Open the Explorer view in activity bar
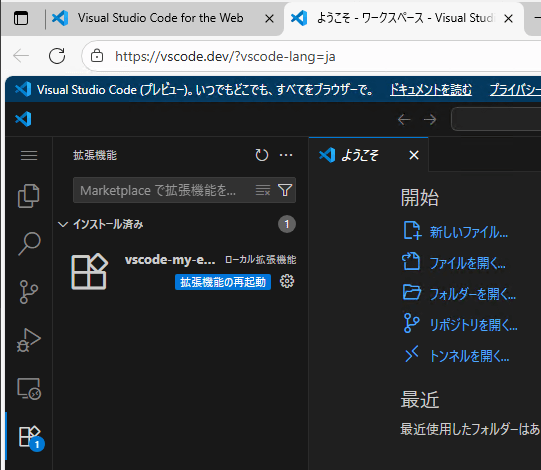The width and height of the screenshot is (541, 470). tap(29, 196)
